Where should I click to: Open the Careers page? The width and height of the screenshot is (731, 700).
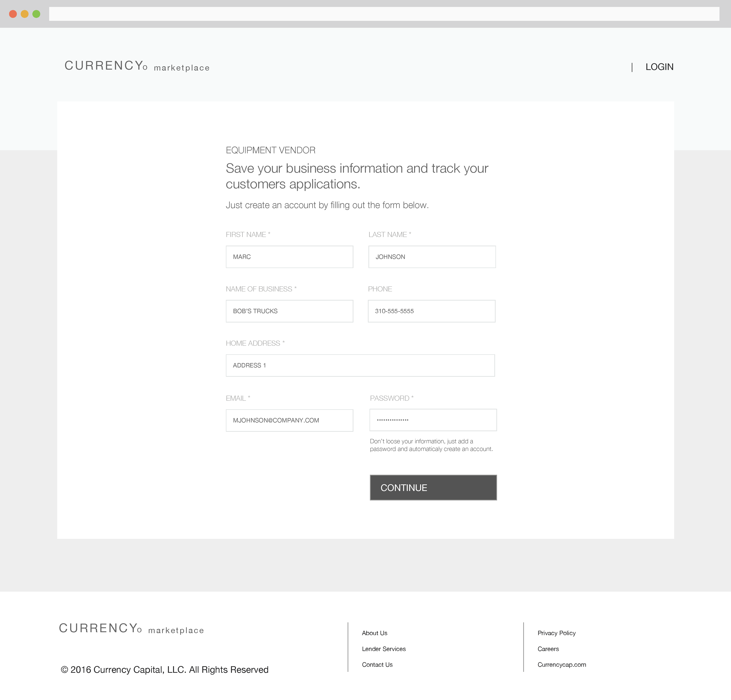[x=548, y=648]
